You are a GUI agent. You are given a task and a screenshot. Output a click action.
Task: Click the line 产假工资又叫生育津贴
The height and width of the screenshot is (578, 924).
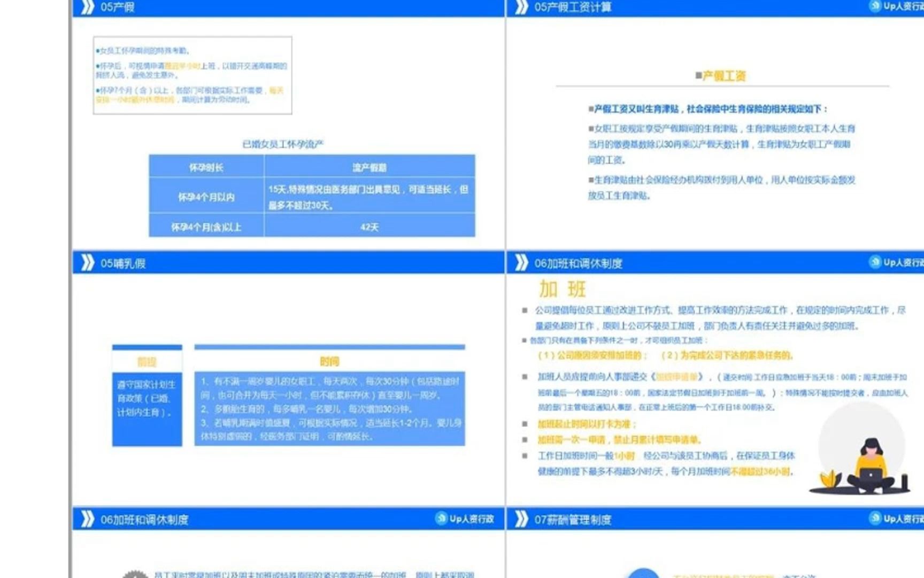click(x=708, y=109)
